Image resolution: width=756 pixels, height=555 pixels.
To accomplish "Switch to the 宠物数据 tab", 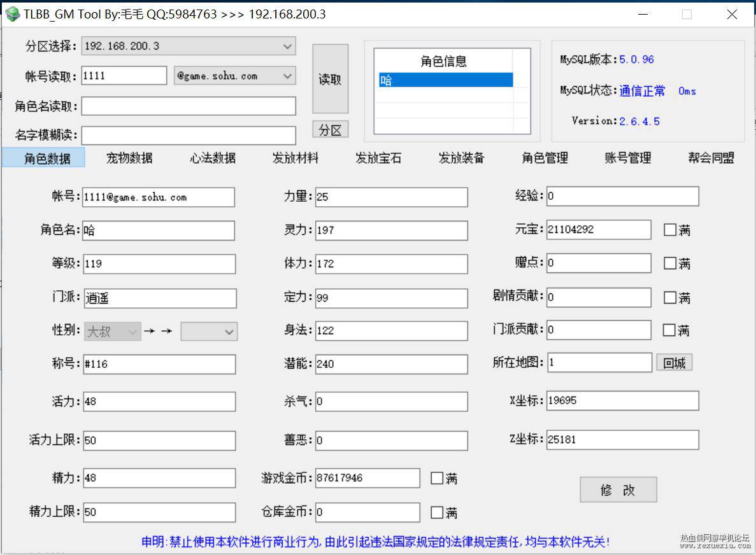I will tap(129, 158).
